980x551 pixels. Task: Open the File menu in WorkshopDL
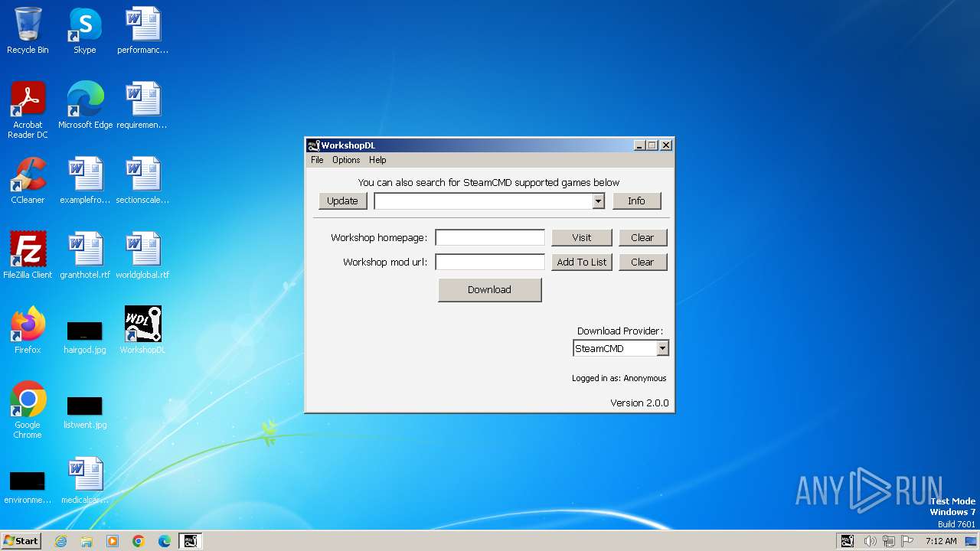click(x=317, y=160)
